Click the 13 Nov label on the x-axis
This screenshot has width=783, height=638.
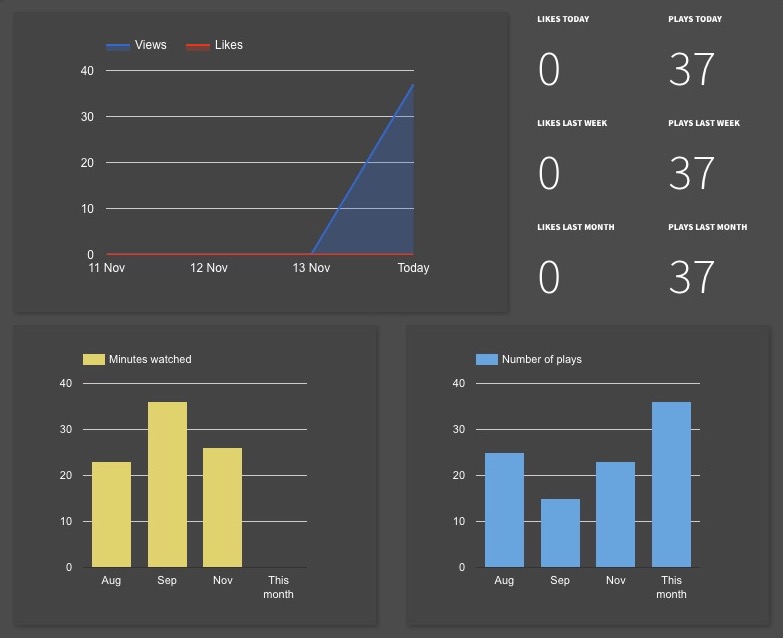311,268
